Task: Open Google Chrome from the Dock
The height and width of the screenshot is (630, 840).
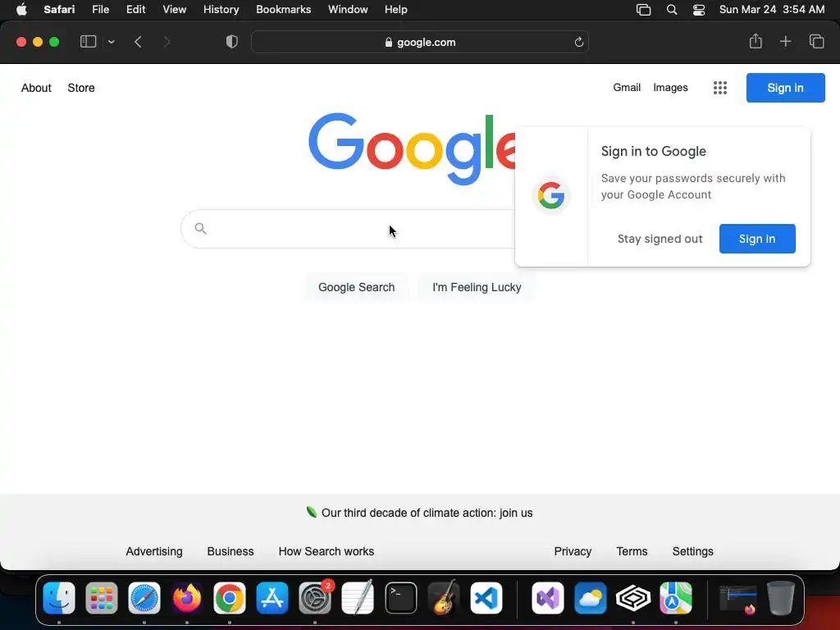Action: pos(230,598)
